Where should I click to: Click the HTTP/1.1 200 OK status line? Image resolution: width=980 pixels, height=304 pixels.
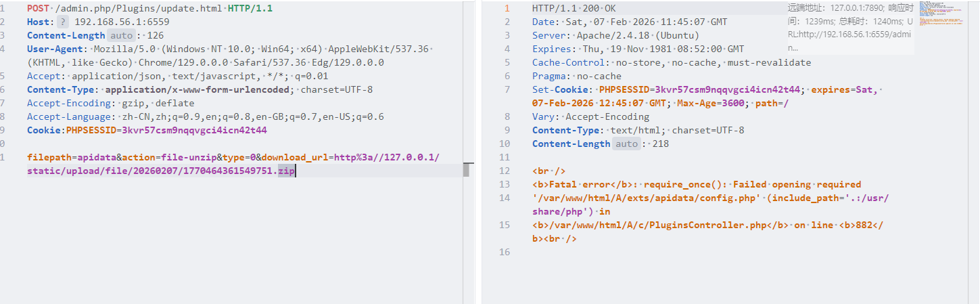click(x=574, y=8)
